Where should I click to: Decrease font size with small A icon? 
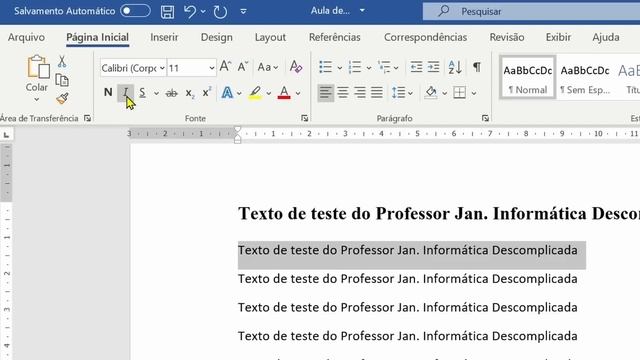tap(243, 66)
